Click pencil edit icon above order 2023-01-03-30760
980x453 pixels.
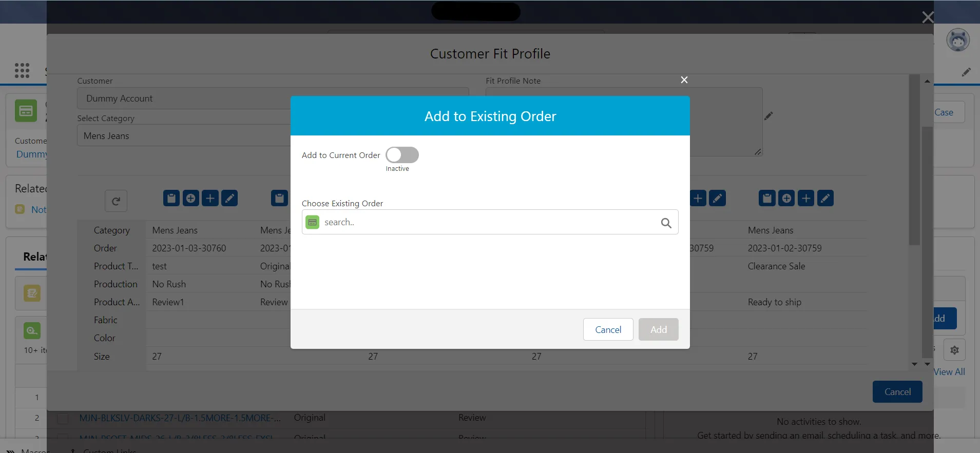point(229,199)
